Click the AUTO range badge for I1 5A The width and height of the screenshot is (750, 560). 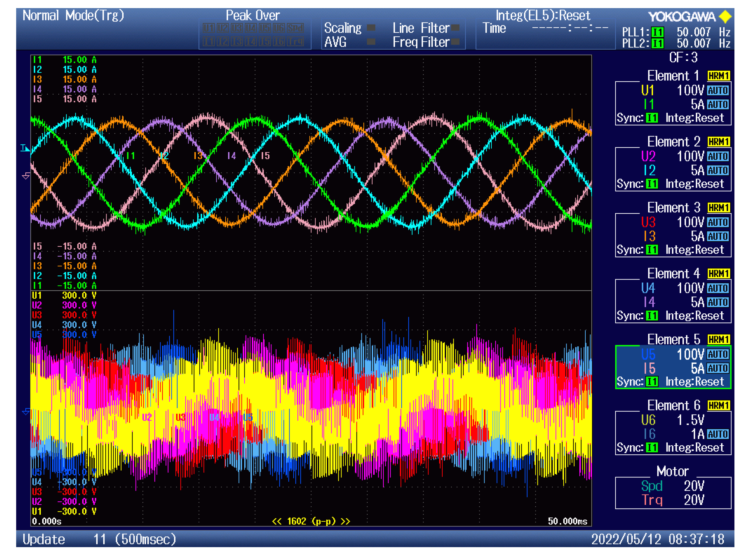point(717,104)
